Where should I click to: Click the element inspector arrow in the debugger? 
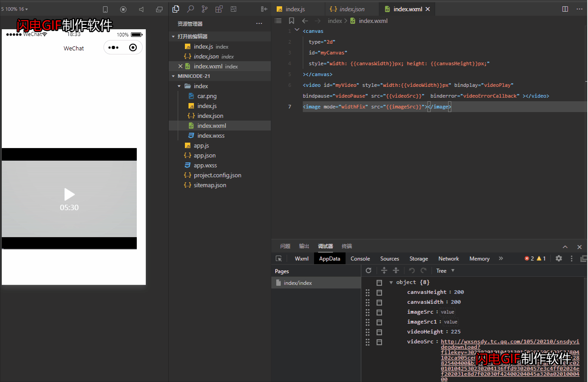tap(279, 259)
